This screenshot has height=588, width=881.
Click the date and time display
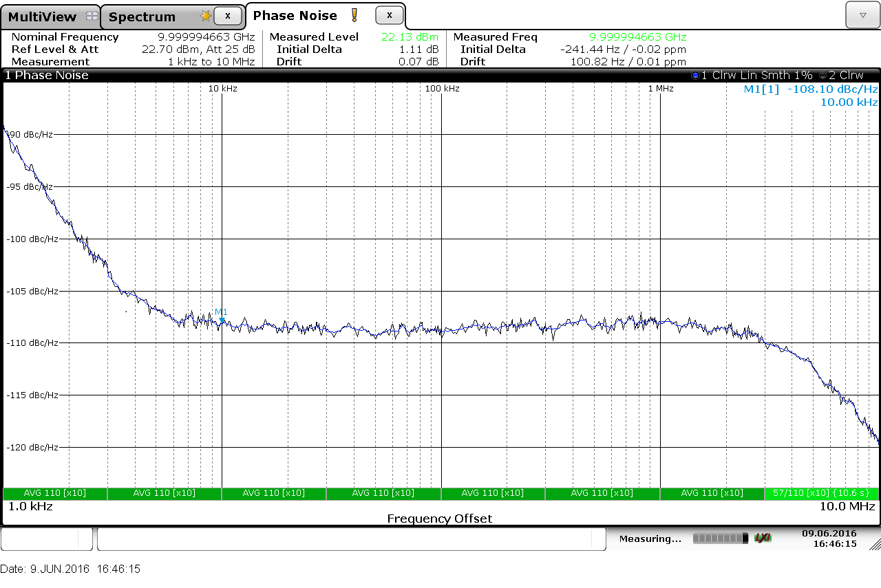(x=829, y=538)
